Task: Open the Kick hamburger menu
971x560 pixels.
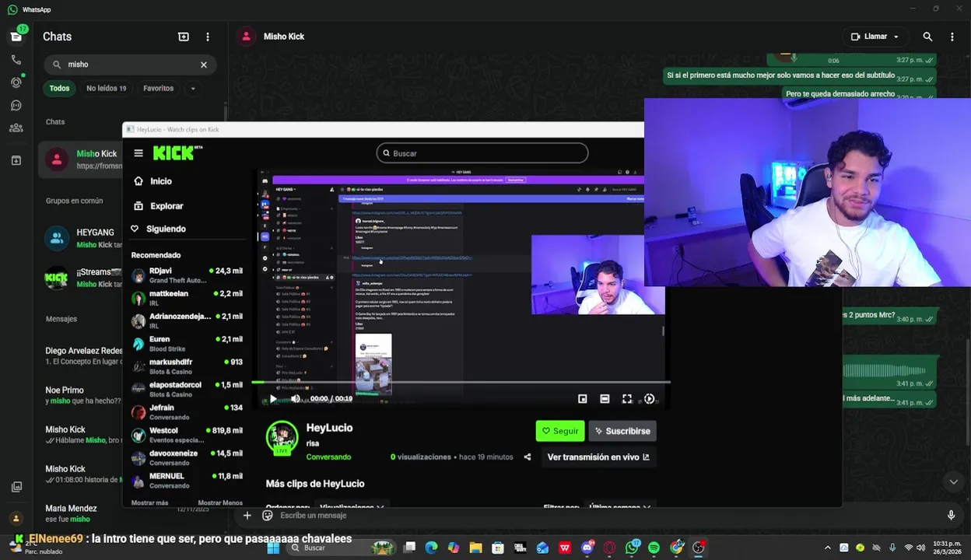Action: pos(138,153)
